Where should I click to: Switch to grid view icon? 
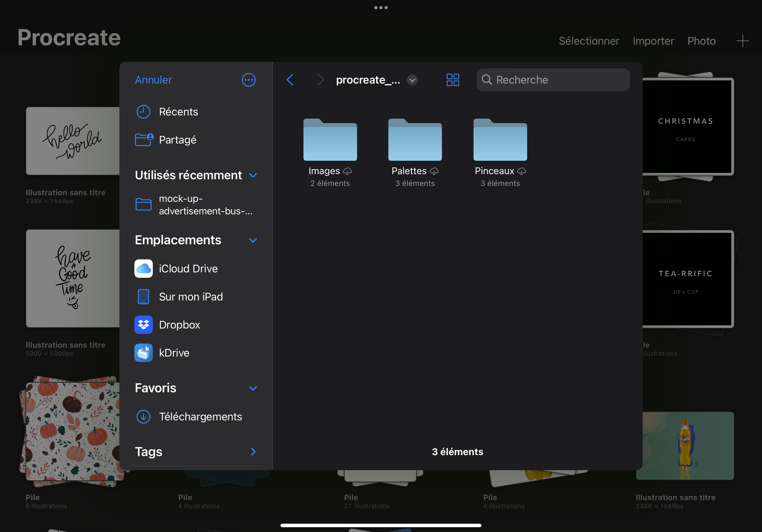click(453, 80)
